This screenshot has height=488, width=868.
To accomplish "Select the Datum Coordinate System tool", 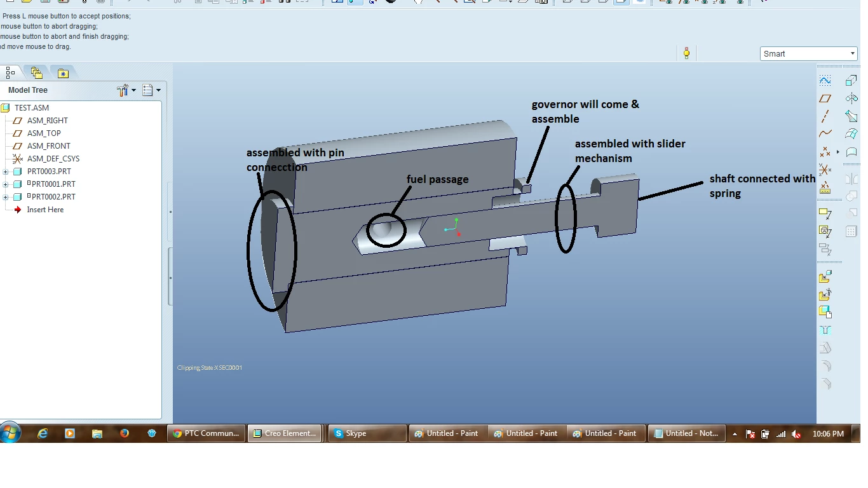I will point(825,170).
